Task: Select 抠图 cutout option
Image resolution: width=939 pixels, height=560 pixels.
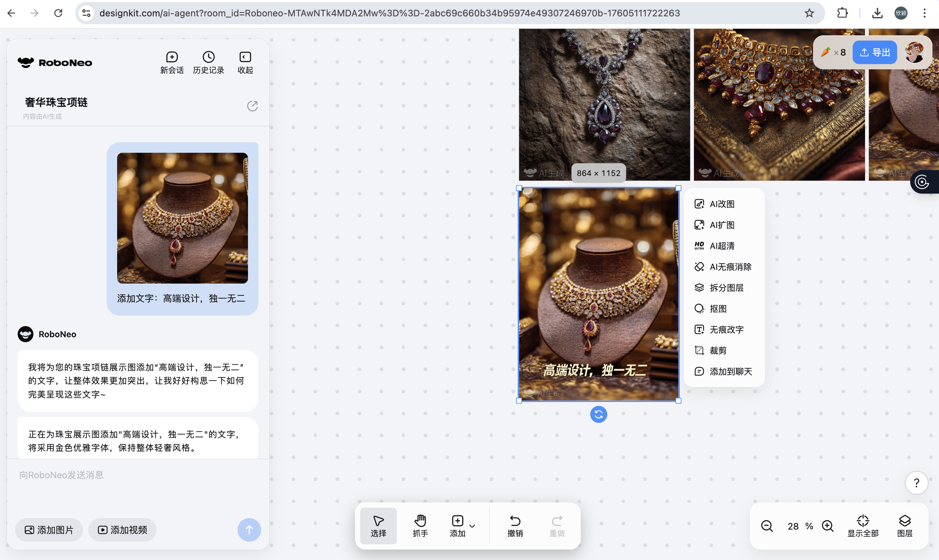Action: (718, 309)
